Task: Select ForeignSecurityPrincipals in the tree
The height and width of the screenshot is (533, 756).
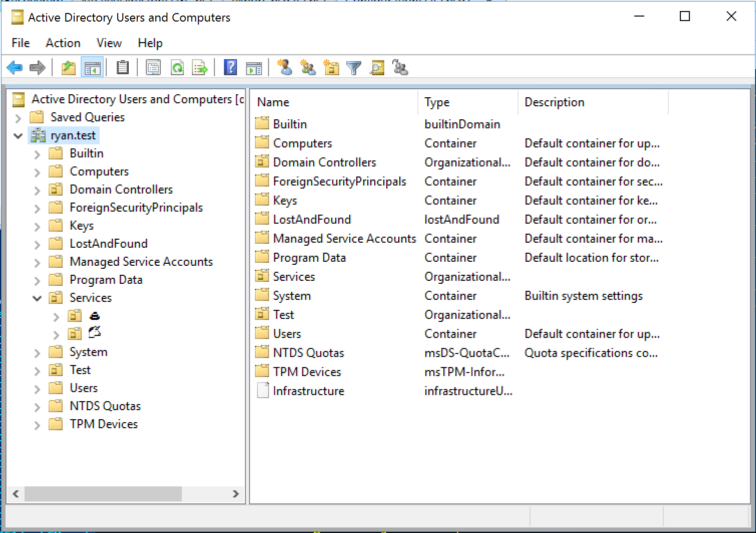Action: (136, 208)
